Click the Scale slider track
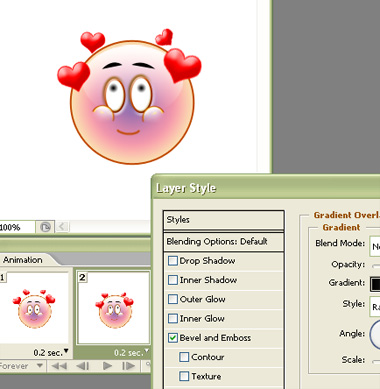This screenshot has width=380, height=389. pyautogui.click(x=376, y=361)
